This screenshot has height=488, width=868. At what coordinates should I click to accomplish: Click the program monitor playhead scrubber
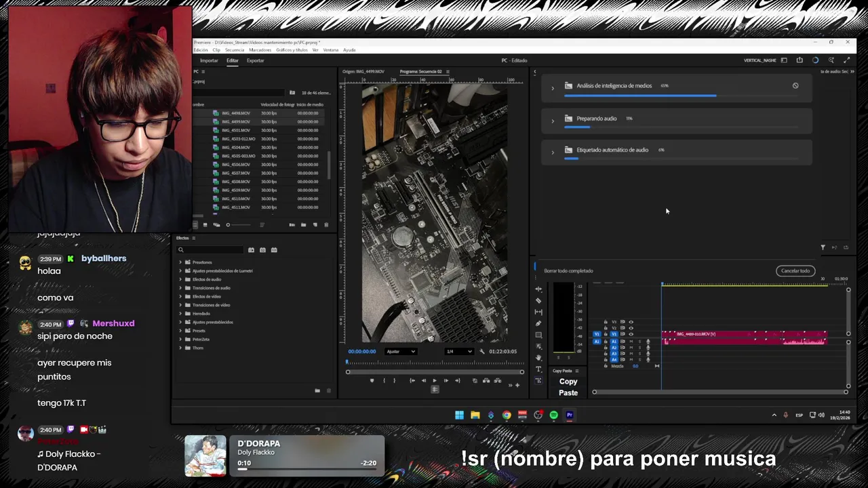(347, 362)
